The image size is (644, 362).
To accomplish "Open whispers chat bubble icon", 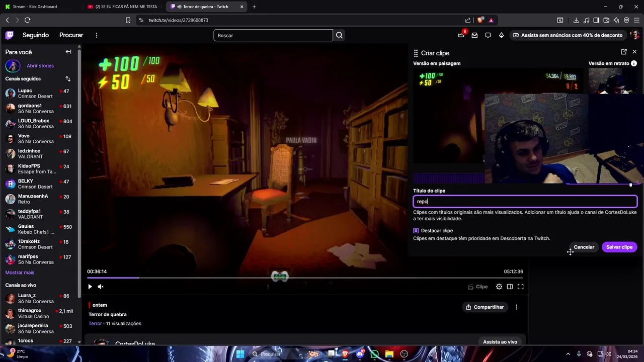I will point(488,35).
